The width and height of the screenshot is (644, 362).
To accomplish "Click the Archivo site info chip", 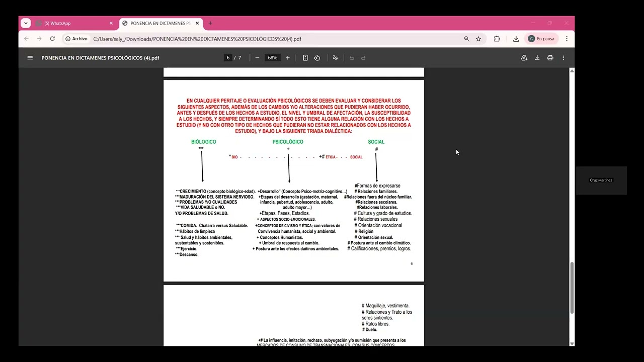I will click(76, 39).
